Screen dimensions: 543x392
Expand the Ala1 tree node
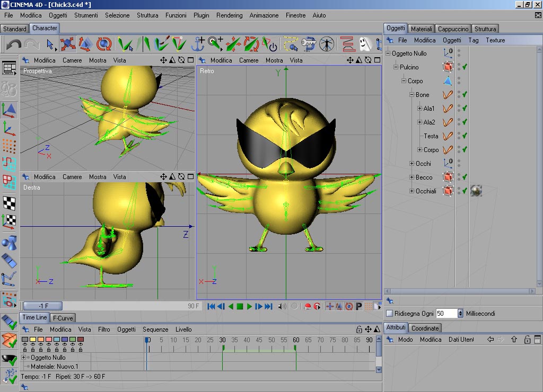point(420,108)
